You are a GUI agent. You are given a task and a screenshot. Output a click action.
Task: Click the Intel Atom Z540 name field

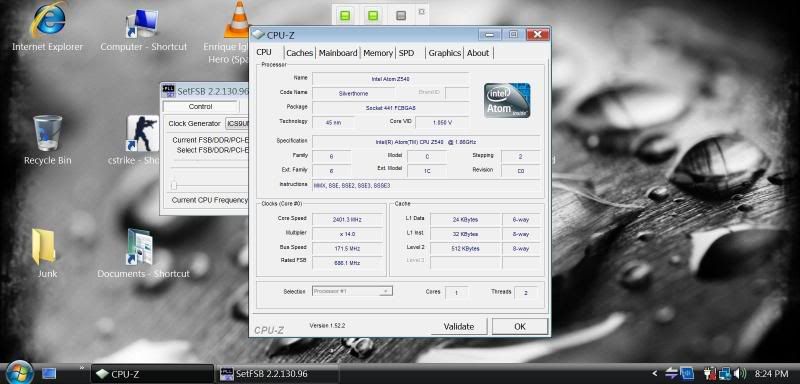(x=390, y=79)
